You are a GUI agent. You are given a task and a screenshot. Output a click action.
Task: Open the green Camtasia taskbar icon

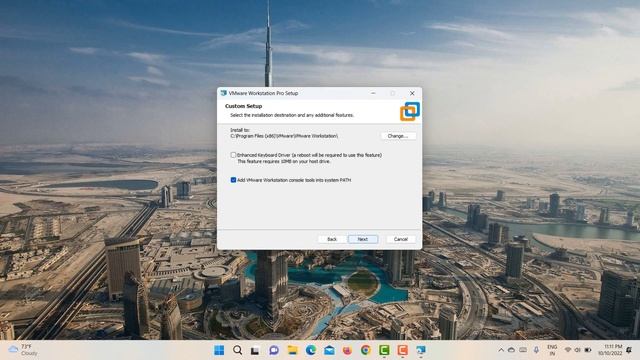384,350
